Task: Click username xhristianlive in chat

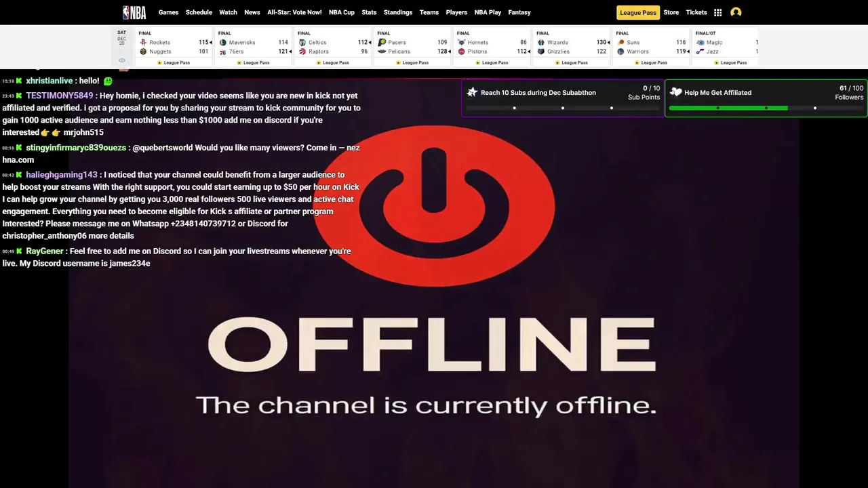Action: 49,81
